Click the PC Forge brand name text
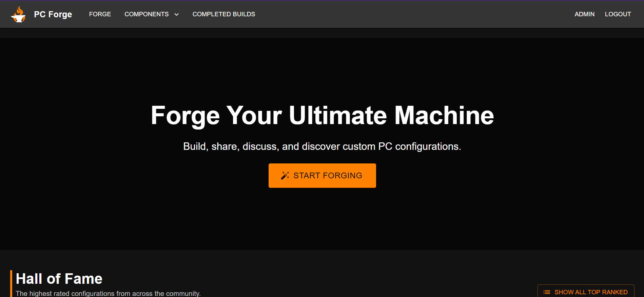 (53, 14)
